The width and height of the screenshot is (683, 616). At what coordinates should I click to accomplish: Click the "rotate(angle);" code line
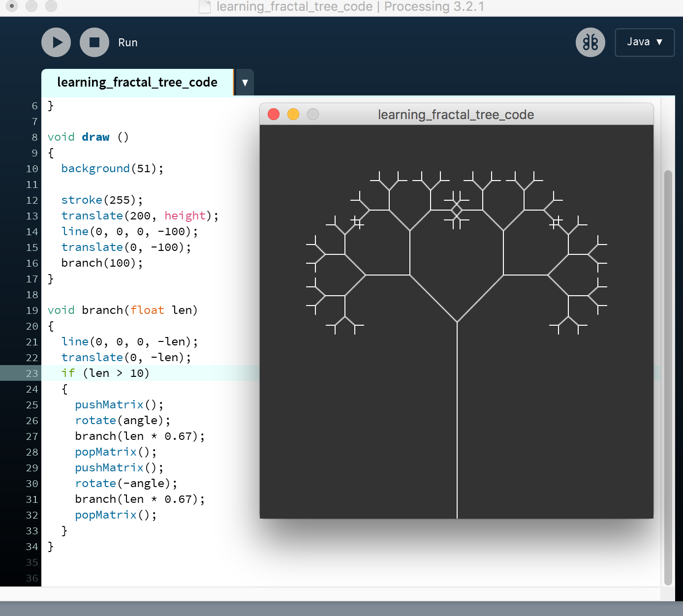pyautogui.click(x=123, y=420)
